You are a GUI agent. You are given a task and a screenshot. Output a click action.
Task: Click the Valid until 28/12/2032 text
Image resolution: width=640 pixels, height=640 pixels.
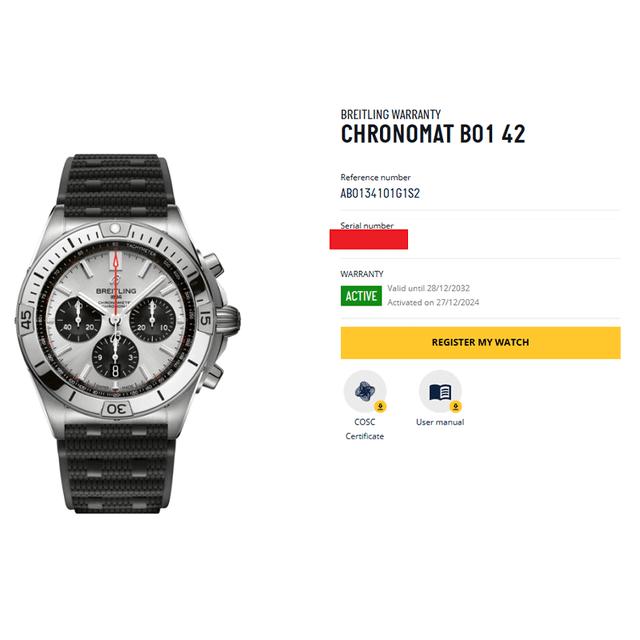tap(428, 288)
